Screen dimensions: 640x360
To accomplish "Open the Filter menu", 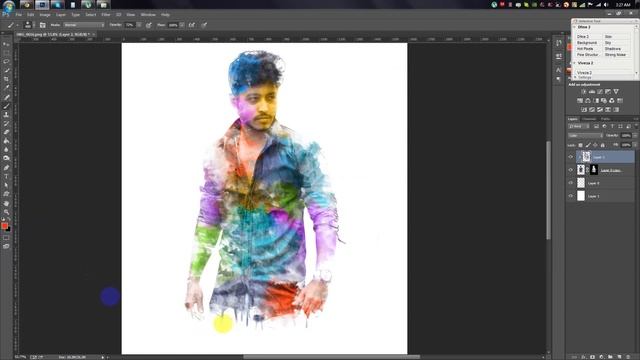I will point(106,15).
